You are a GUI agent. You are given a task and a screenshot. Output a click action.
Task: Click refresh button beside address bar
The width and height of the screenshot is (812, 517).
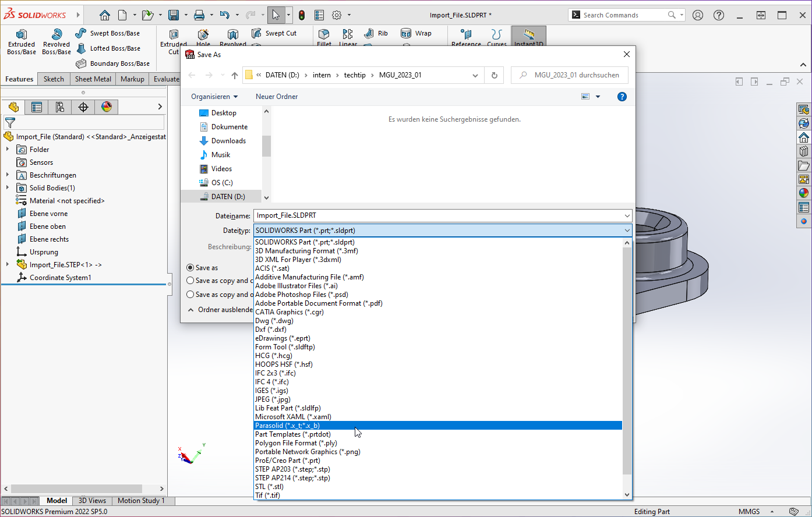[494, 75]
